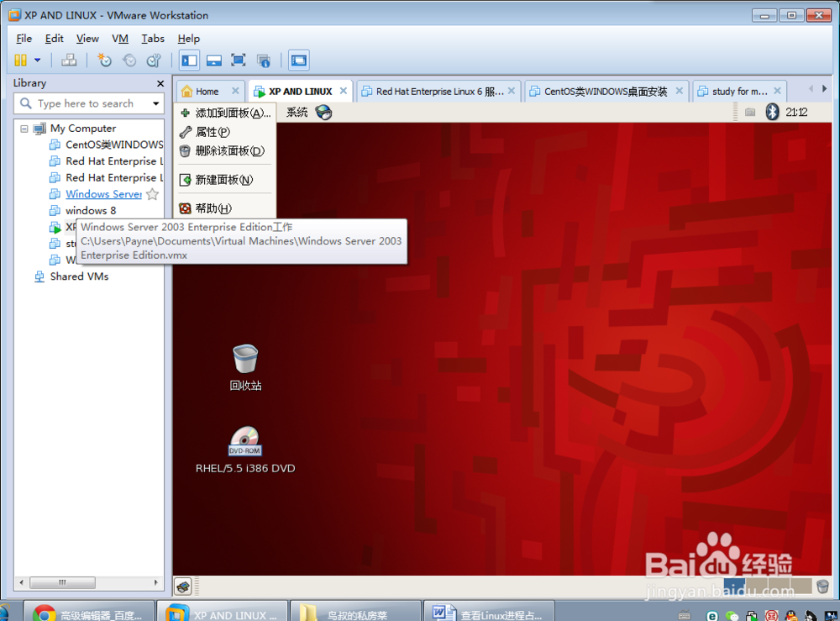Open the Help menu
840x621 pixels.
pos(188,39)
